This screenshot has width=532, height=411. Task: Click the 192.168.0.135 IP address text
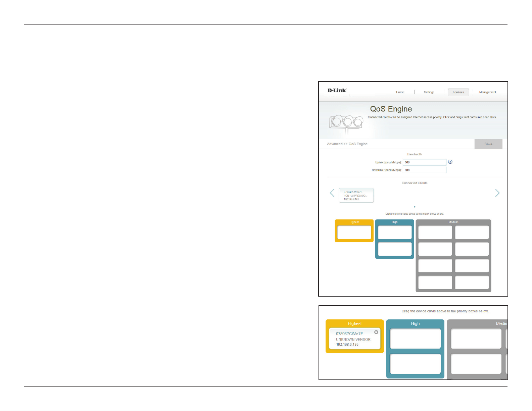coord(347,344)
